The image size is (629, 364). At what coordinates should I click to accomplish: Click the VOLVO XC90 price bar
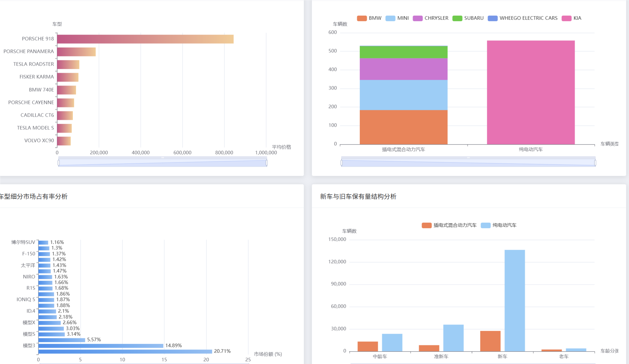pos(64,141)
